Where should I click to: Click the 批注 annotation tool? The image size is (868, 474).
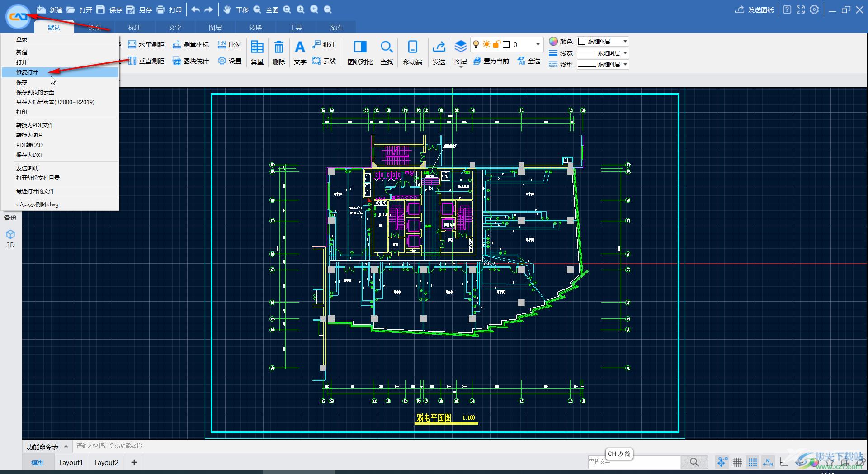324,45
